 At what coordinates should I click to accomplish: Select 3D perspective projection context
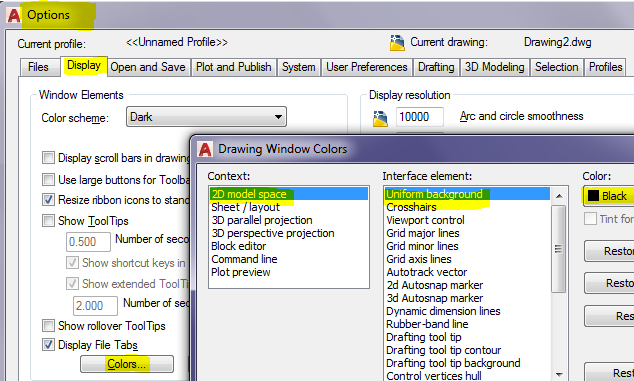pos(289,233)
